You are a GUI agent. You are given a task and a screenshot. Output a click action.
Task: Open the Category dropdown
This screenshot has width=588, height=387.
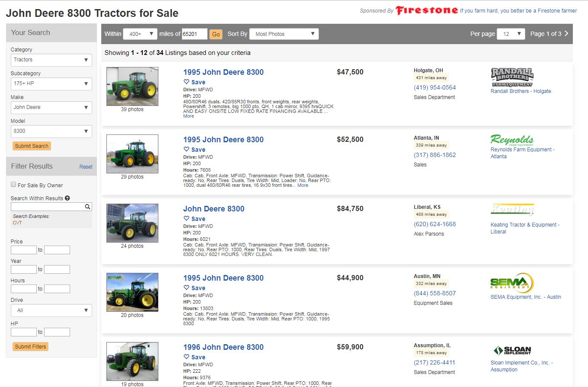point(51,60)
